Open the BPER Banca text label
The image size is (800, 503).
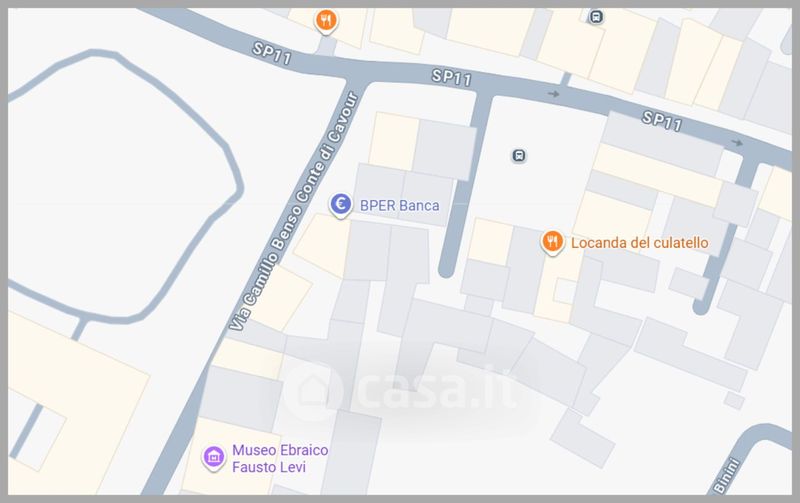399,206
